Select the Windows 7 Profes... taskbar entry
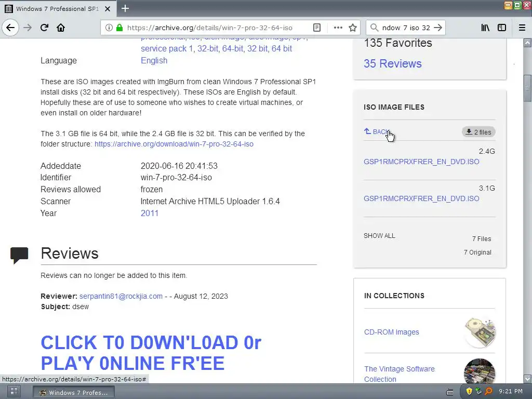Screen dimensions: 532x399 point(74,393)
